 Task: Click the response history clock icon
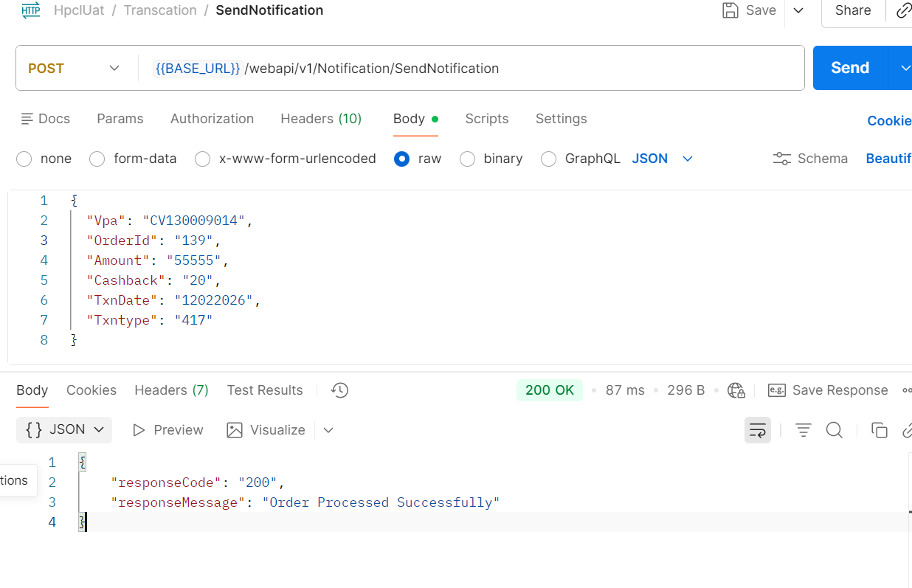[x=339, y=390]
